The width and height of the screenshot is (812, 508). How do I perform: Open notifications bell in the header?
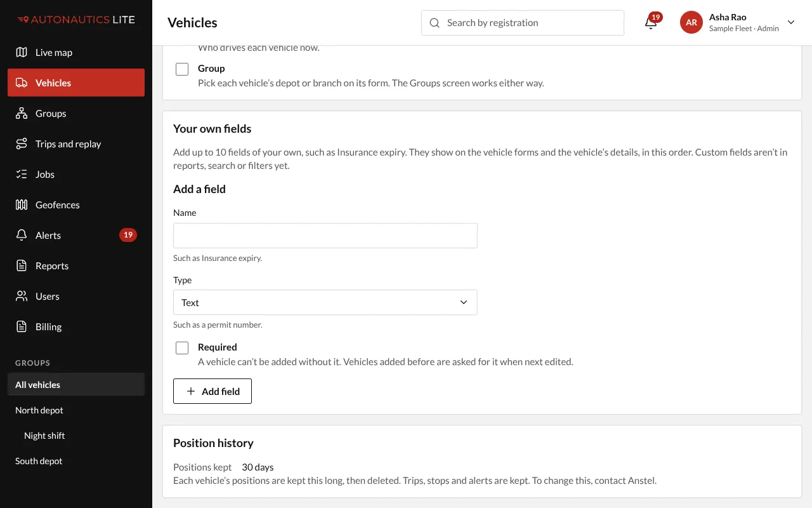[x=651, y=23]
